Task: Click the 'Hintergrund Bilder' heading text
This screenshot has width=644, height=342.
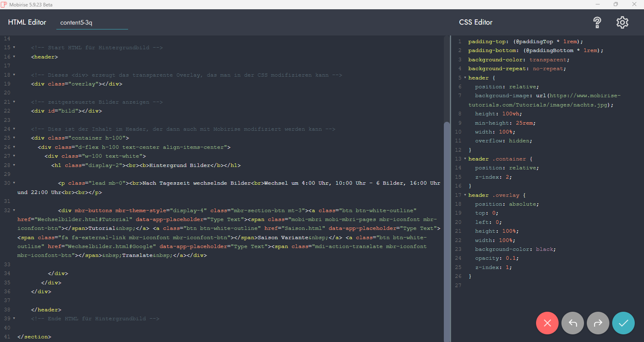Action: click(180, 165)
